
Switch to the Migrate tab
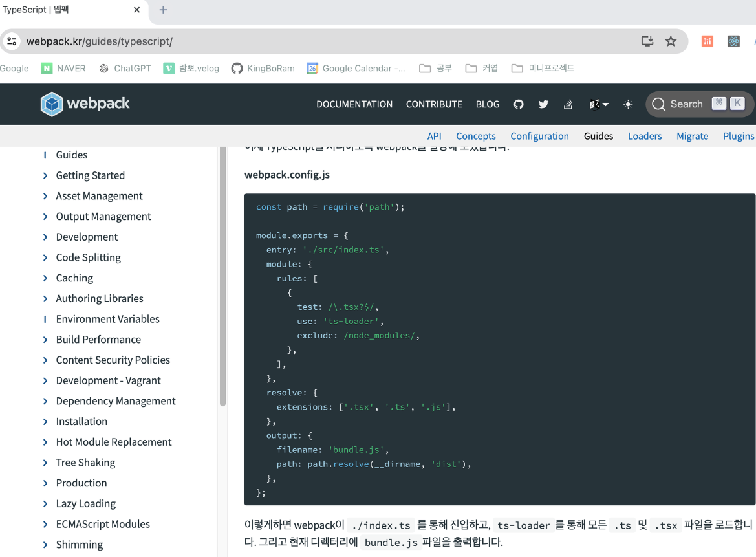[693, 136]
